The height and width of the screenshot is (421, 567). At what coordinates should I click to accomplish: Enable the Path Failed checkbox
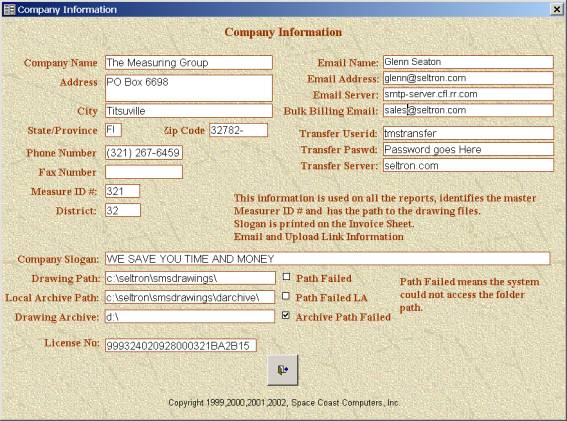click(286, 277)
